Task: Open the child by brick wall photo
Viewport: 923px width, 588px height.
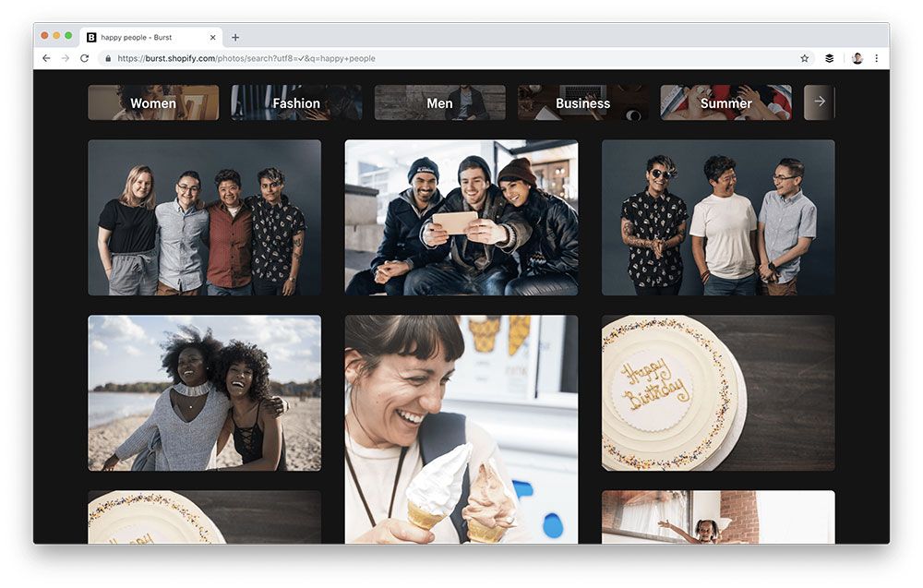Action: tap(718, 517)
